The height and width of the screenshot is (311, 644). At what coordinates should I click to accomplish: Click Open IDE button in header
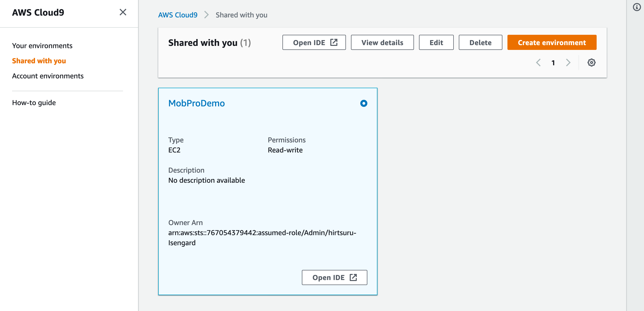click(x=314, y=42)
